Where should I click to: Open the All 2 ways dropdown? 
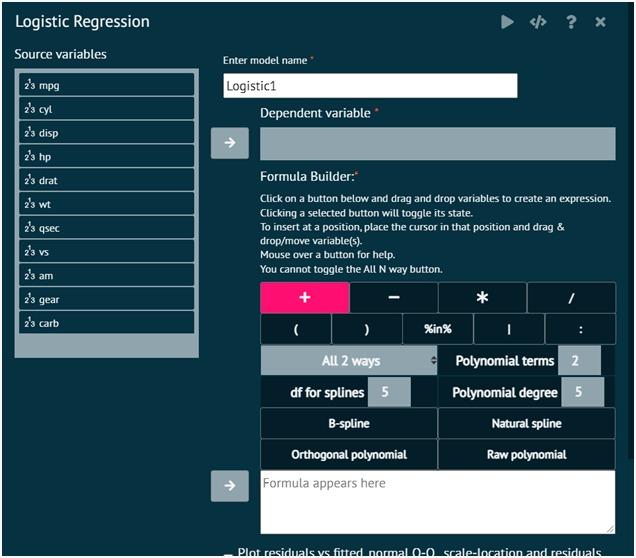349,361
